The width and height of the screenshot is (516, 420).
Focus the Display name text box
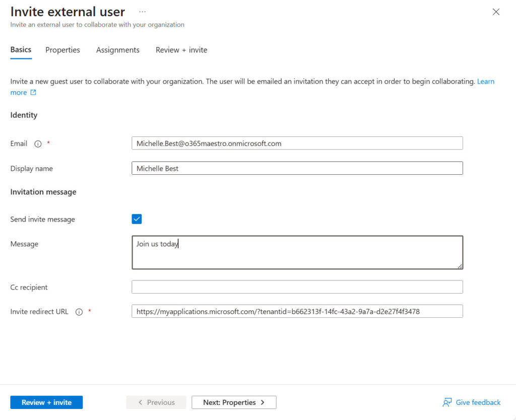(x=297, y=168)
